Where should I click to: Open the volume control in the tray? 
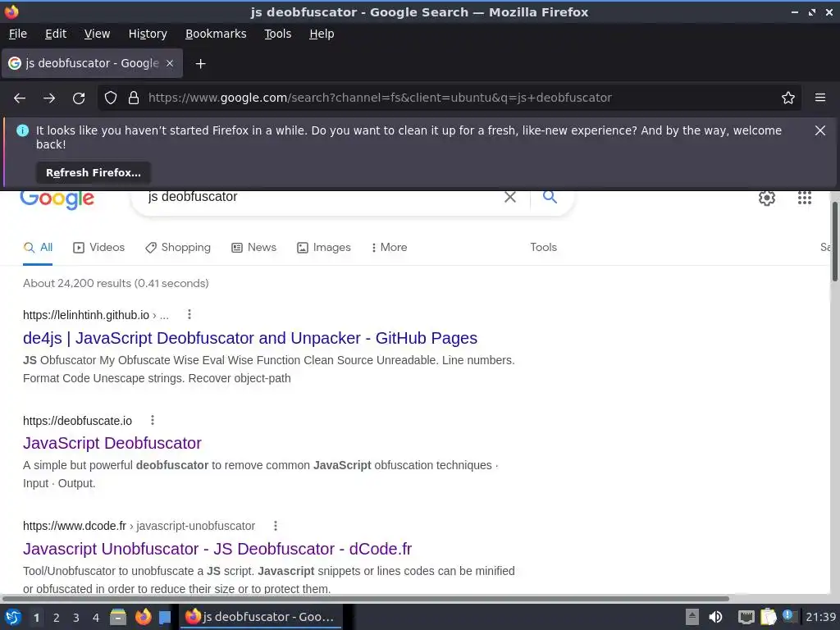pos(715,617)
